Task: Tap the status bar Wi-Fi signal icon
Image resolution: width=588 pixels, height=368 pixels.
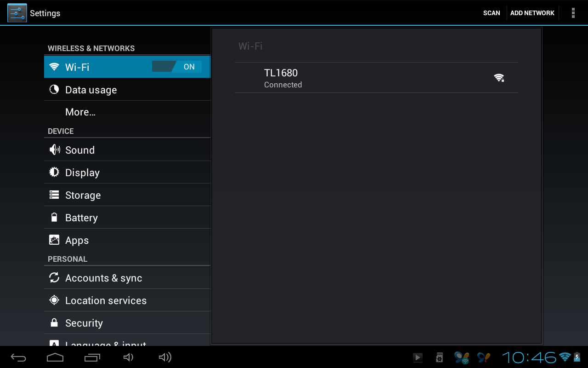Action: pos(565,357)
